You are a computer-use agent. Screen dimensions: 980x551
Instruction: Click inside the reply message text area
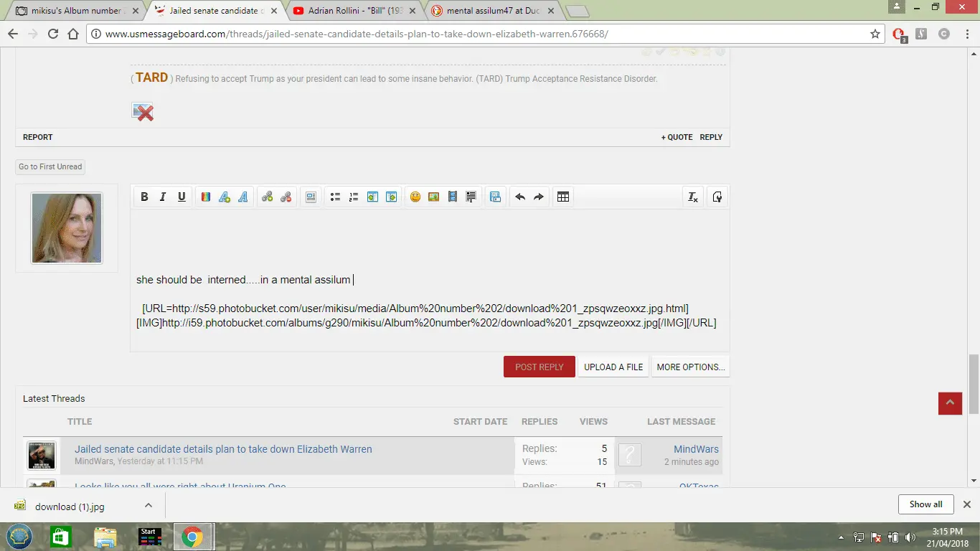pos(430,280)
